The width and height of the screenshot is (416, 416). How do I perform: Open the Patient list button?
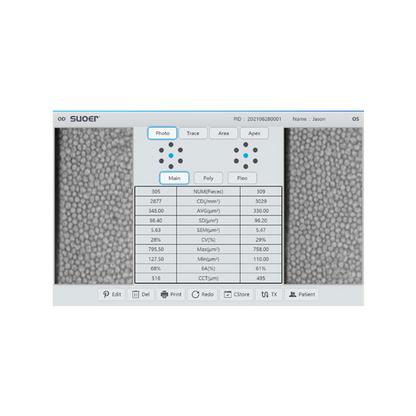click(302, 294)
